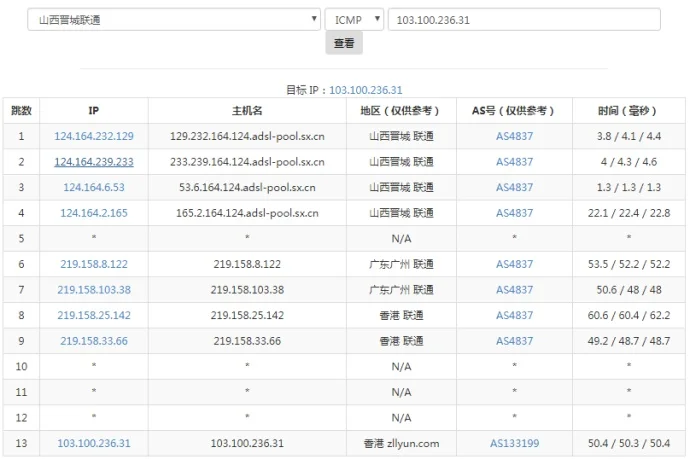Open AS4837 link in hop 3 row
This screenshot has width=690, height=459.
514,187
